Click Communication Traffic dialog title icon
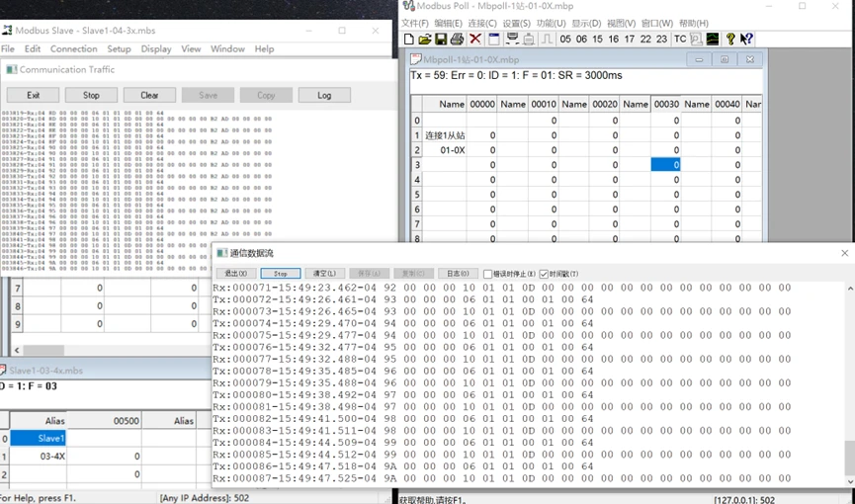855x504 pixels. [12, 69]
